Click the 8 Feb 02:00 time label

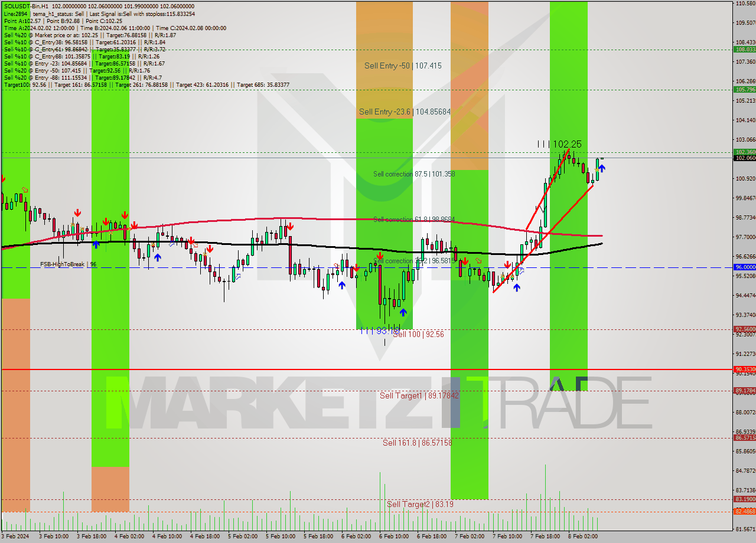[x=582, y=537]
